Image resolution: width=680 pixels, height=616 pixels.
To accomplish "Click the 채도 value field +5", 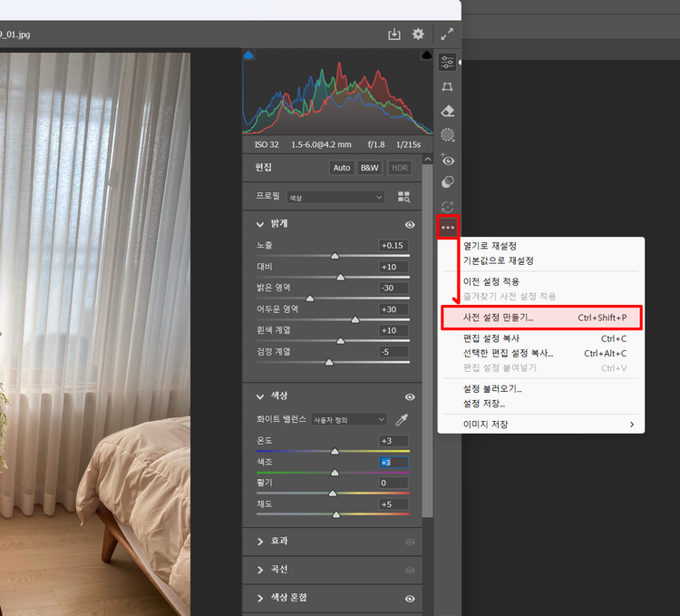I will point(393,504).
